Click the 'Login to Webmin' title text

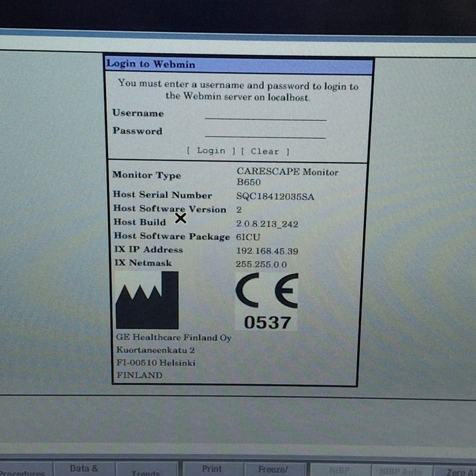151,64
